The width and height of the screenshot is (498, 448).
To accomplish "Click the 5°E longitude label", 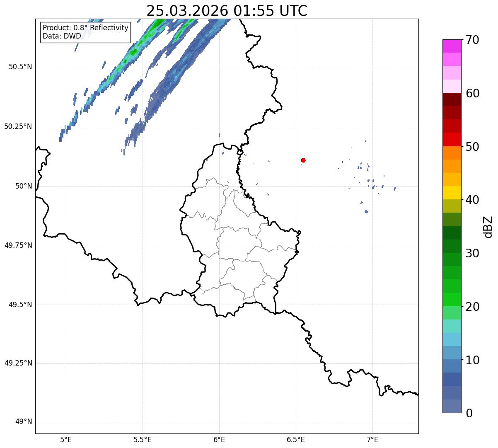I will [66, 439].
